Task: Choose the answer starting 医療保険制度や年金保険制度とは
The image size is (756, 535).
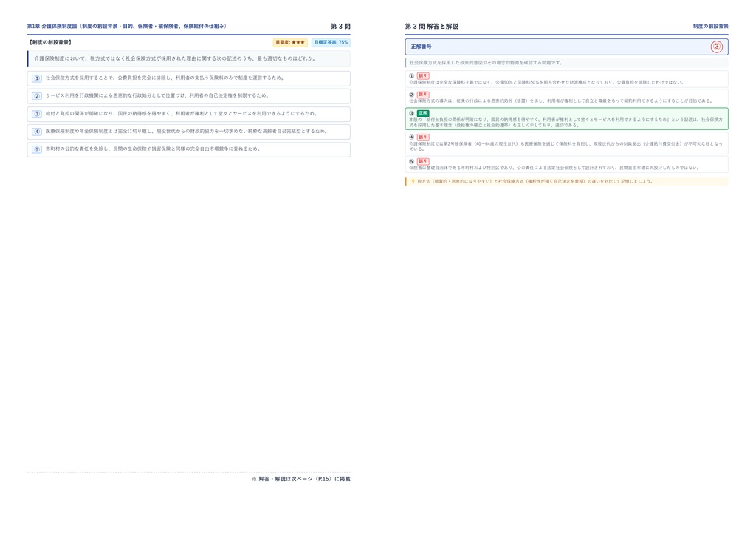Action: point(188,132)
